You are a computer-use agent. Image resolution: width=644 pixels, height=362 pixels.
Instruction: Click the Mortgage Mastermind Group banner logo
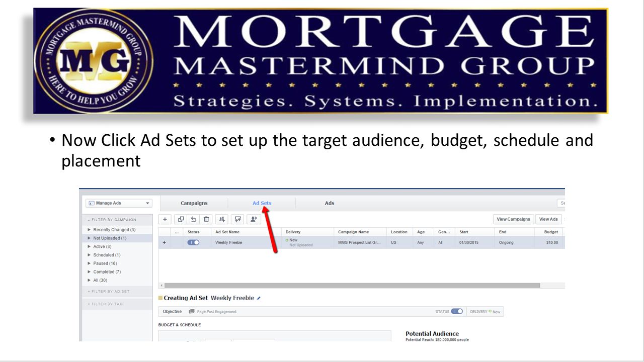(320, 61)
